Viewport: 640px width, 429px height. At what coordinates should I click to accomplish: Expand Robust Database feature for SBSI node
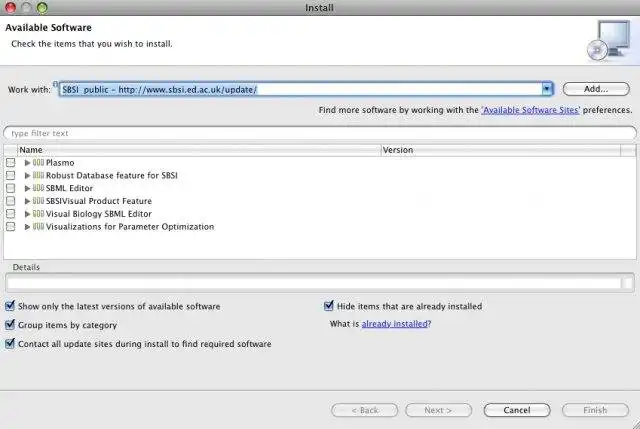27,176
